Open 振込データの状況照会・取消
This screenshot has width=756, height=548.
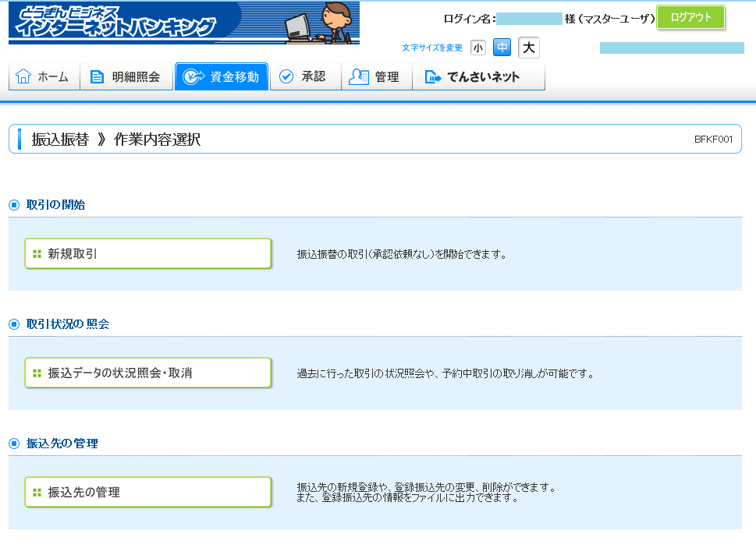tap(147, 373)
